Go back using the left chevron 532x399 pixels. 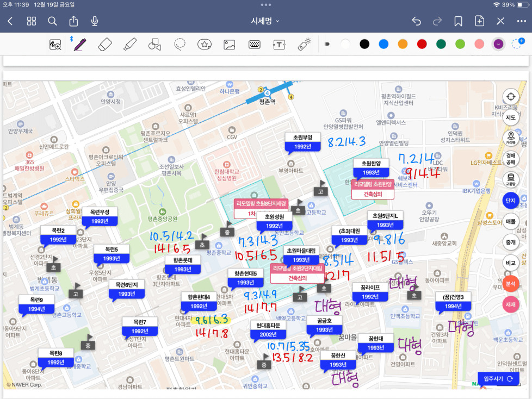[x=10, y=21]
